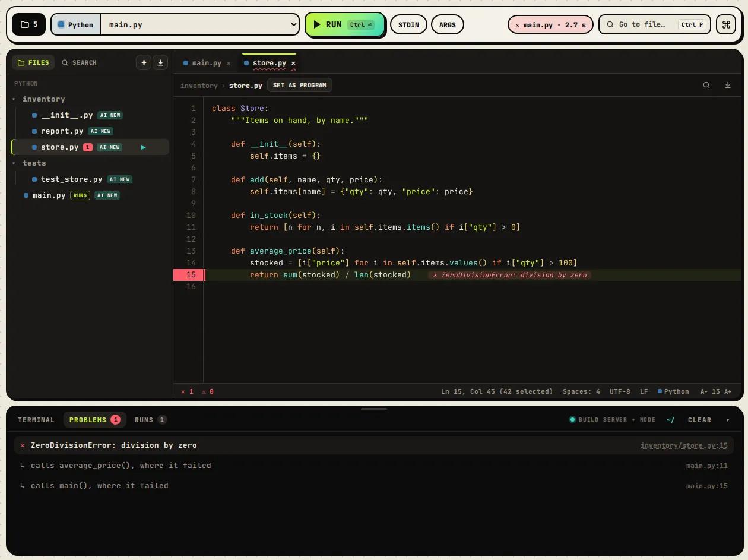Click the UTF-8 encoding setting
This screenshot has height=560, width=748.
[620, 391]
